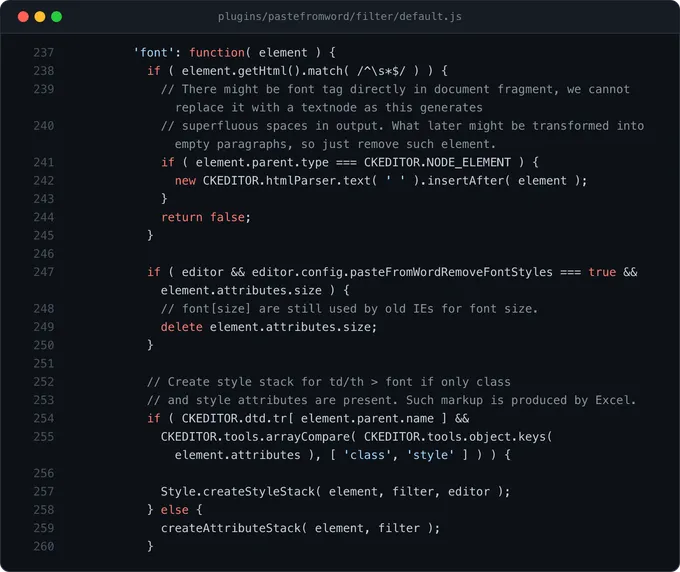Click the file path title default.js

point(340,16)
